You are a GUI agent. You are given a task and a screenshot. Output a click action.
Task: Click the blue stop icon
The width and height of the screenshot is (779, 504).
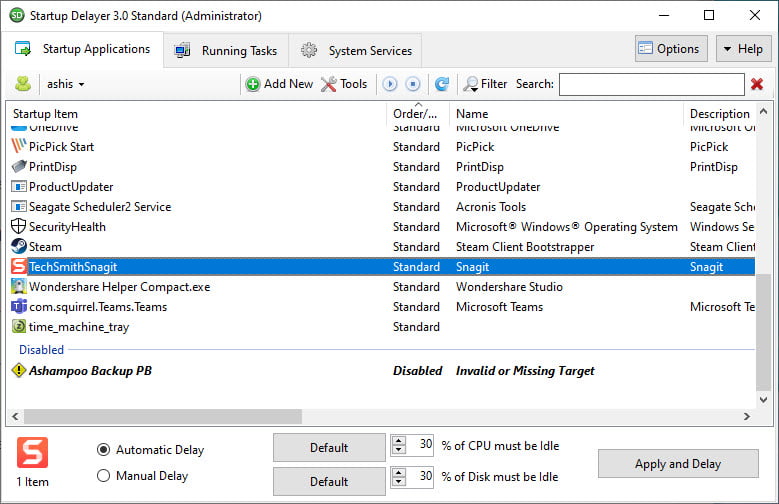(413, 84)
